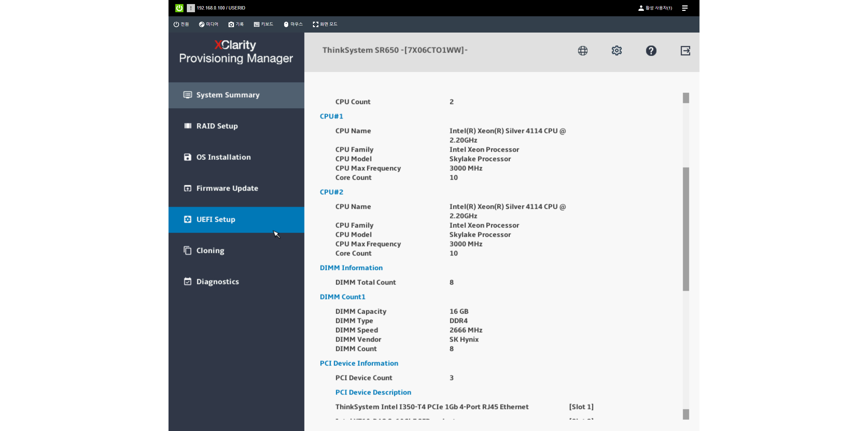The width and height of the screenshot is (868, 431).
Task: Open the 키보드 keyboard menu
Action: 263,24
